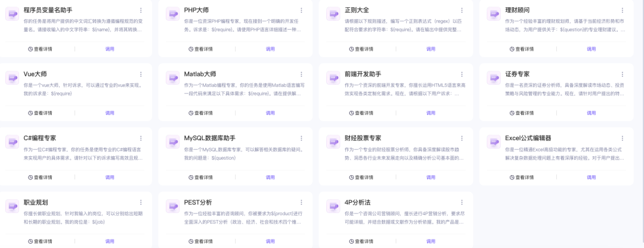Screen dimensions: 644x248
Task: Invoke the MySQL数据库助手 prompt
Action: [x=270, y=178]
